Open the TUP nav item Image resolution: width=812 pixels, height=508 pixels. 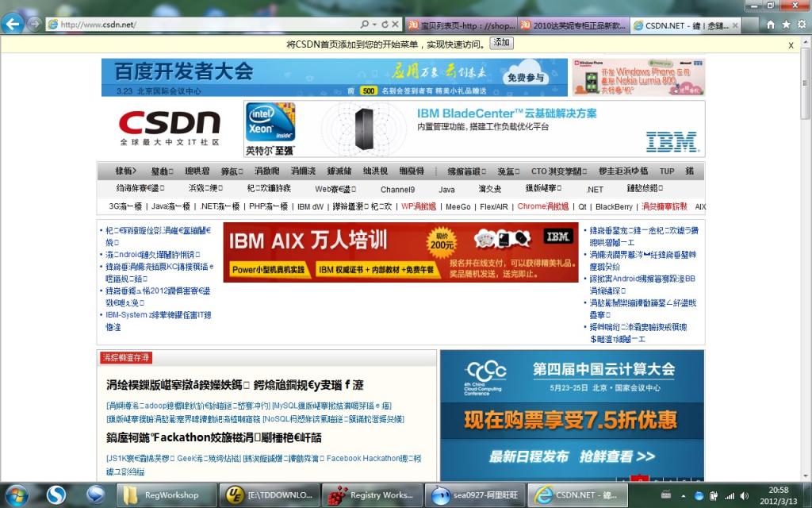point(666,171)
